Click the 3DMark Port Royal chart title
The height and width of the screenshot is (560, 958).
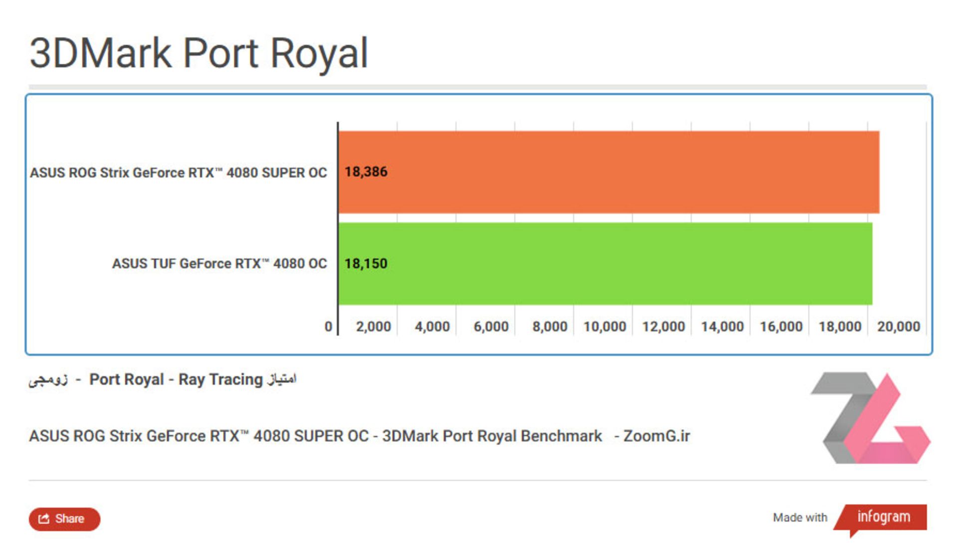click(x=199, y=53)
